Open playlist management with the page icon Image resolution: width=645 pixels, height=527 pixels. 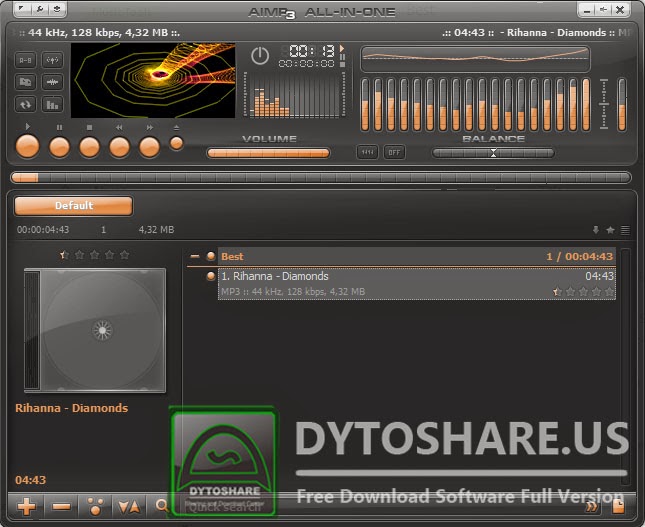[618, 506]
